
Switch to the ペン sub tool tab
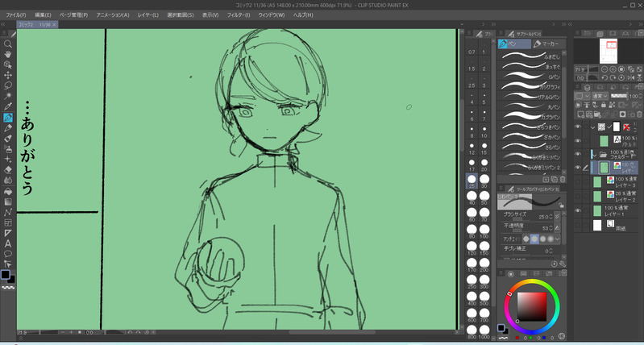(x=514, y=44)
